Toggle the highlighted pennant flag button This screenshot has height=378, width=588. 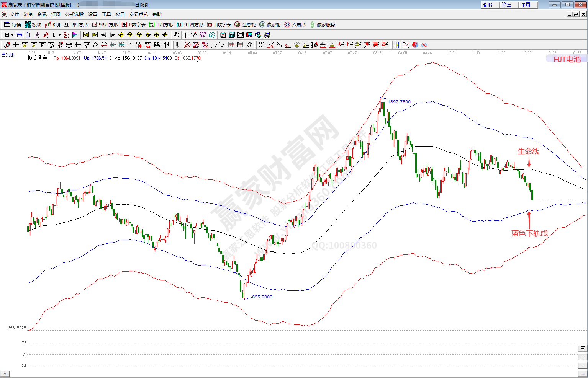(75, 35)
